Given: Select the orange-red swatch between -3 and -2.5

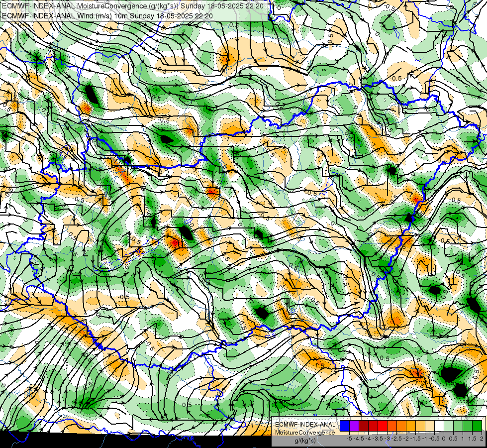Looking at the screenshot, I should pyautogui.click(x=392, y=426).
